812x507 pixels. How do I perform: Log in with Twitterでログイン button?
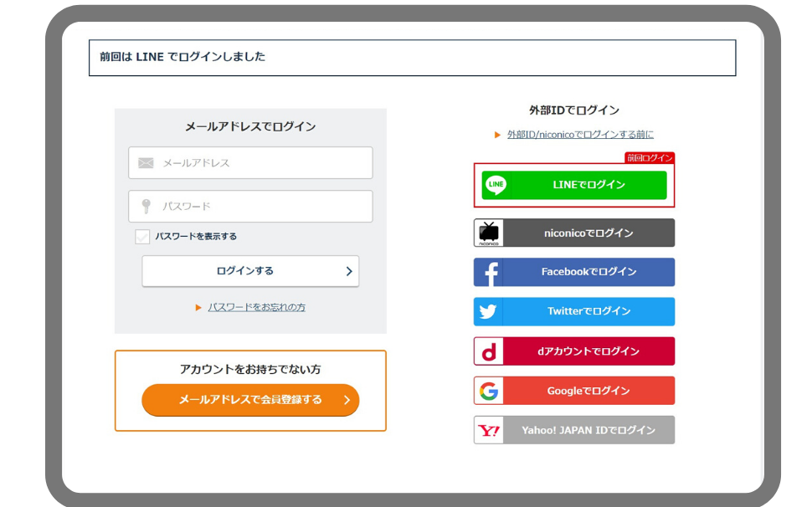pyautogui.click(x=574, y=311)
